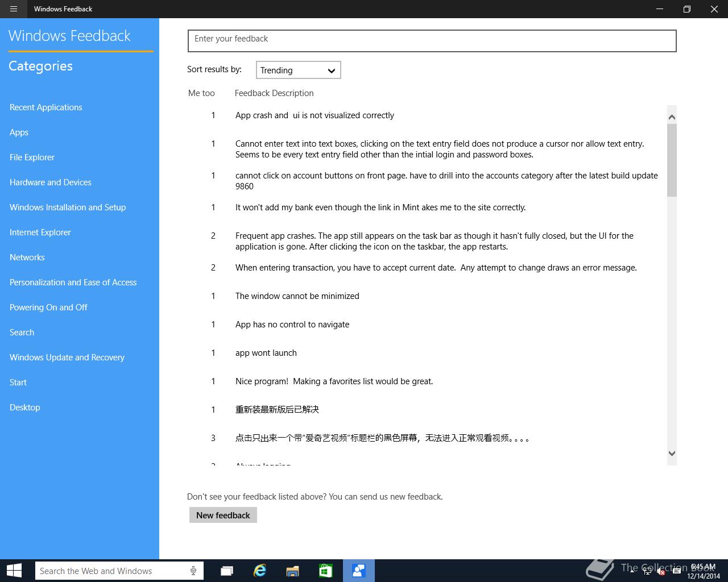
Task: Select the Desktop category
Action: (x=25, y=408)
